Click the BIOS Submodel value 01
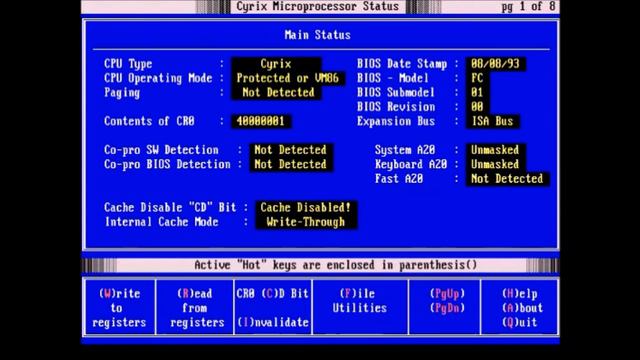Viewport: 640px width, 360px height. 477,92
